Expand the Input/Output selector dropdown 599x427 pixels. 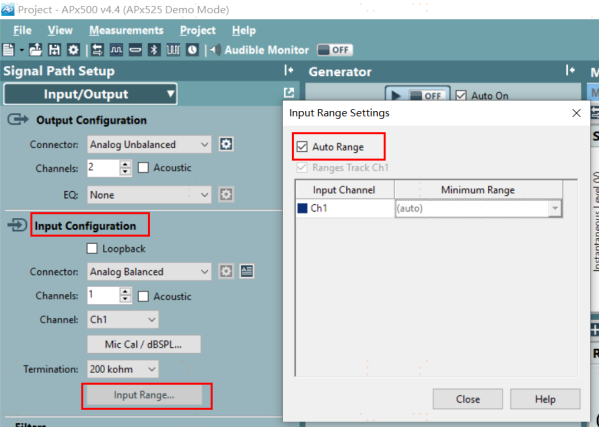tap(90, 94)
